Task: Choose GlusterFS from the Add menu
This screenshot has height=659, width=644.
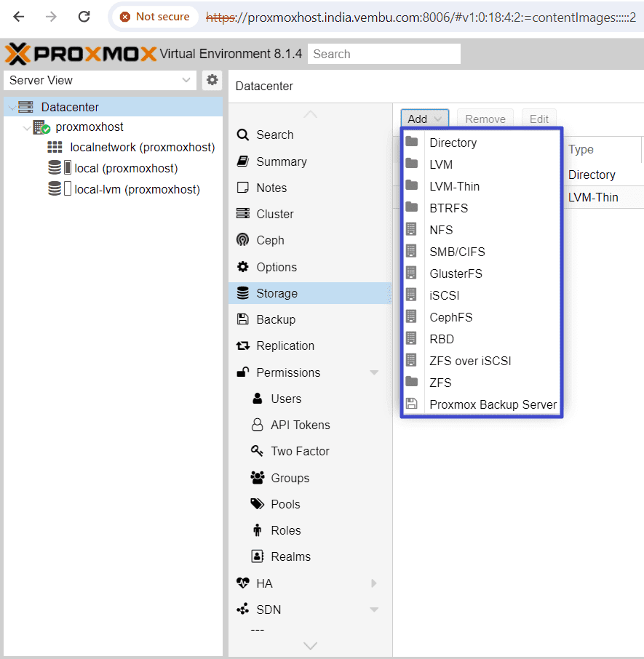Action: pos(481,273)
